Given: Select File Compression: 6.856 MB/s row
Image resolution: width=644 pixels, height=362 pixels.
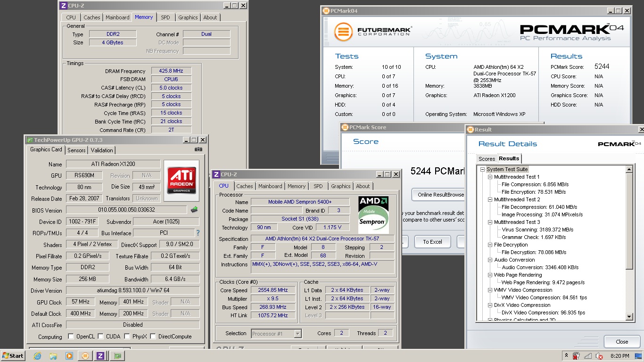Looking at the screenshot, I should [535, 184].
